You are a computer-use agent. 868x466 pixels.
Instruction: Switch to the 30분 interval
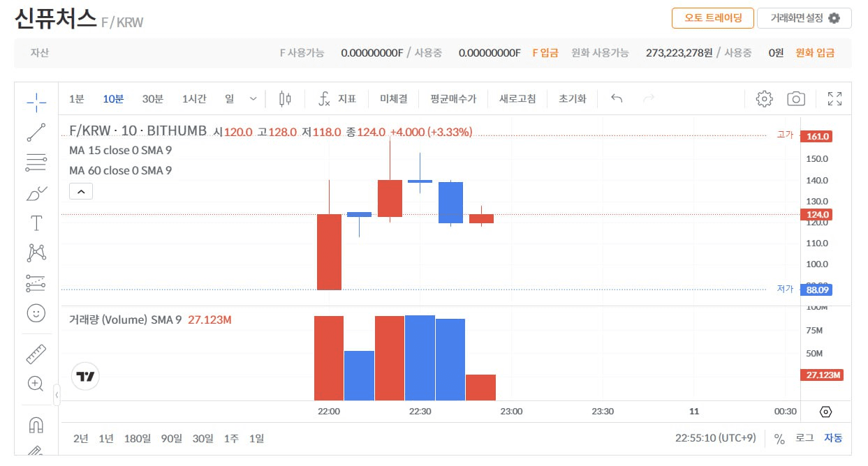(x=153, y=99)
